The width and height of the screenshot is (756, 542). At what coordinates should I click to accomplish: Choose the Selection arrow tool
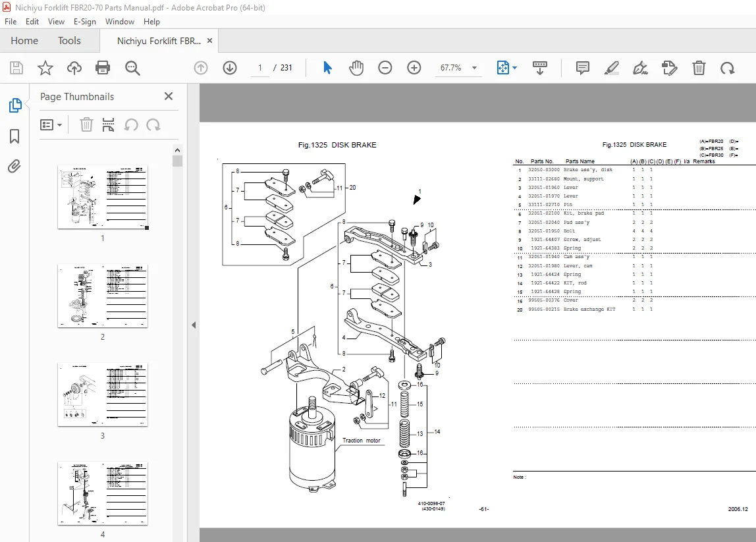tap(327, 68)
